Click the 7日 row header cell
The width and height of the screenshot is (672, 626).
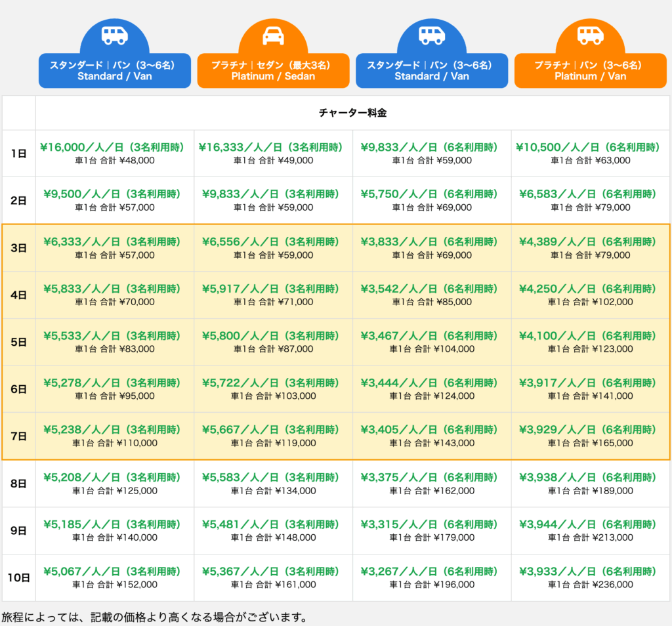pyautogui.click(x=19, y=436)
